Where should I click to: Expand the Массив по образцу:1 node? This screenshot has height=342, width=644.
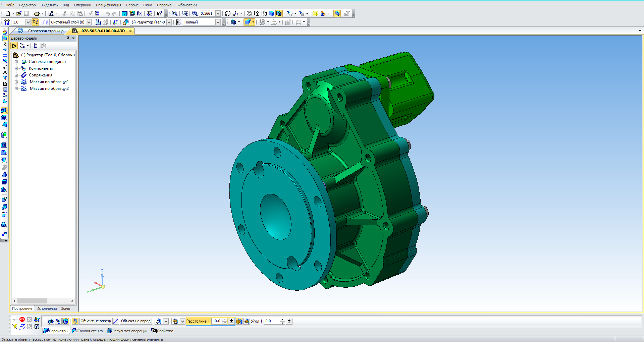click(16, 82)
